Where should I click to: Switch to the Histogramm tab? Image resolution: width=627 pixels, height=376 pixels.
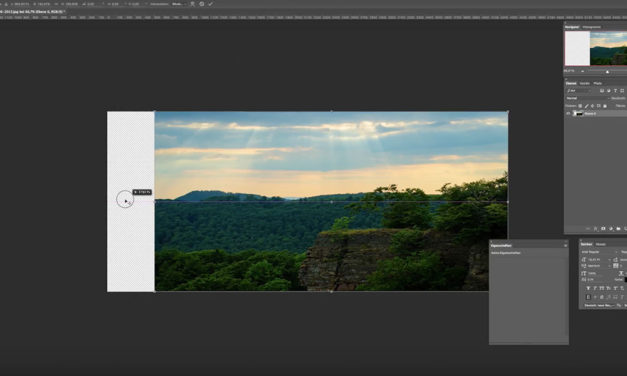591,27
